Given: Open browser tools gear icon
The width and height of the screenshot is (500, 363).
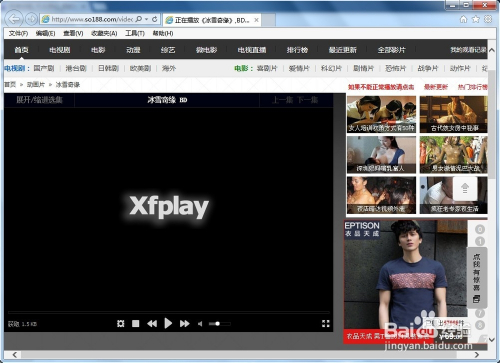Looking at the screenshot, I should coord(488,19).
